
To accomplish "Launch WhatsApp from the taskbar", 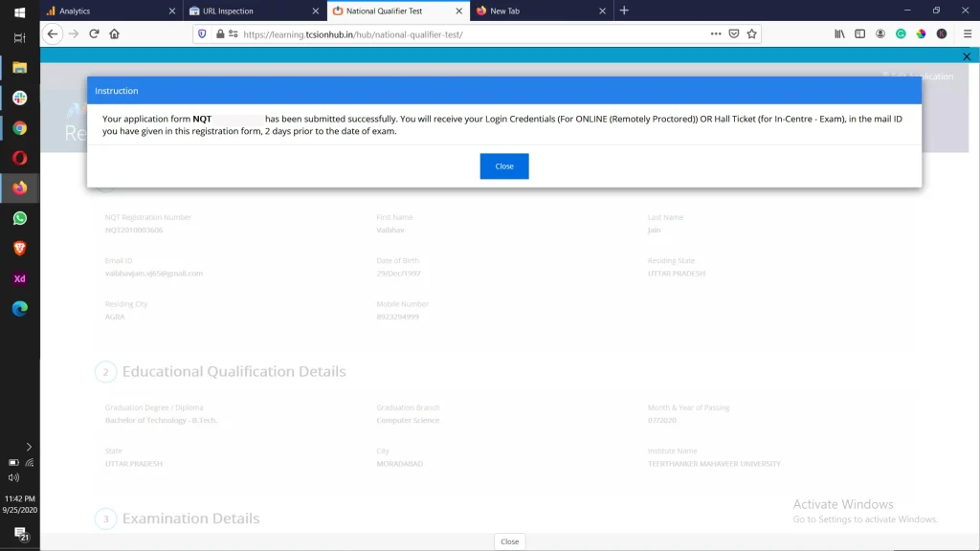I will click(19, 218).
